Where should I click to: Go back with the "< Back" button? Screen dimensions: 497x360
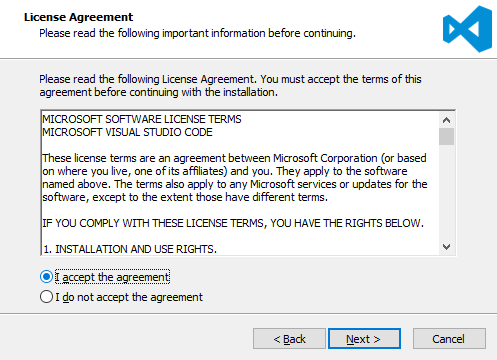coord(289,339)
